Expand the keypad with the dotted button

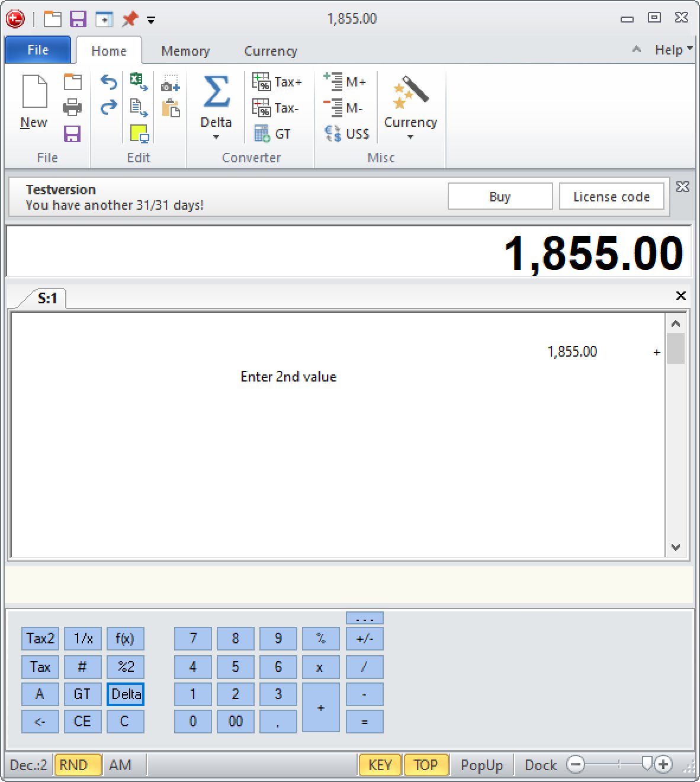point(365,618)
